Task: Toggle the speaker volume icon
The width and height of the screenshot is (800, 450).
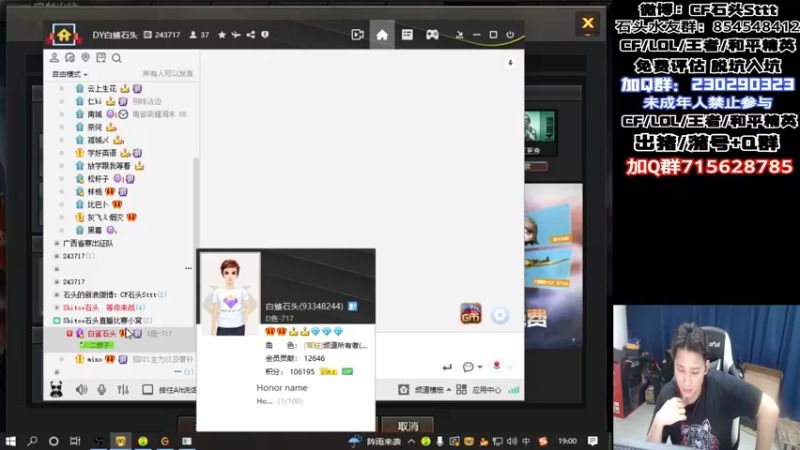Action: point(81,390)
